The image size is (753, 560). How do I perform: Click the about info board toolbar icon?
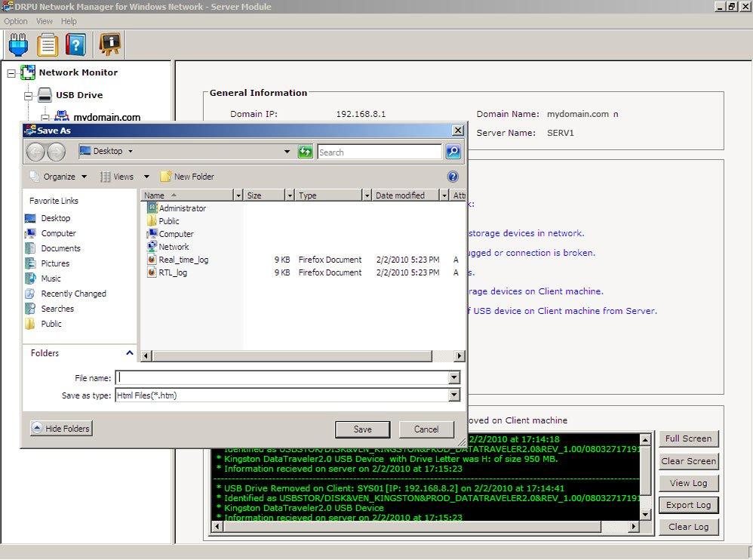(x=110, y=45)
